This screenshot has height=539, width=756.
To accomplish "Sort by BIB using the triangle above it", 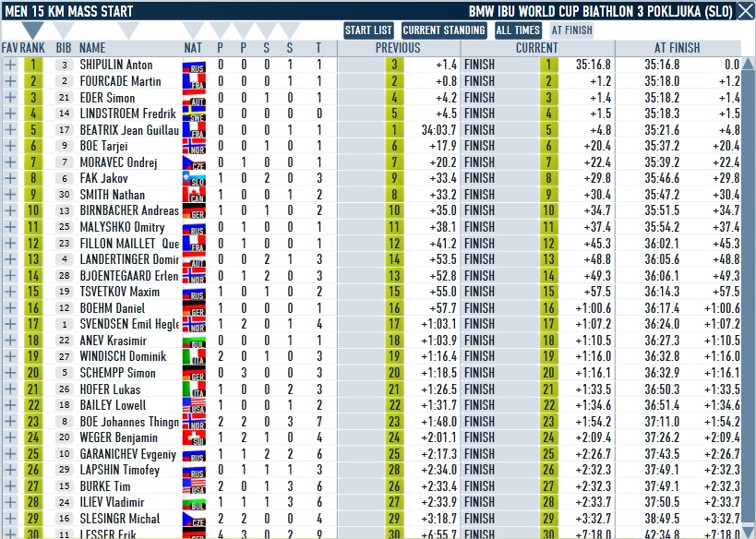I will coord(63,30).
